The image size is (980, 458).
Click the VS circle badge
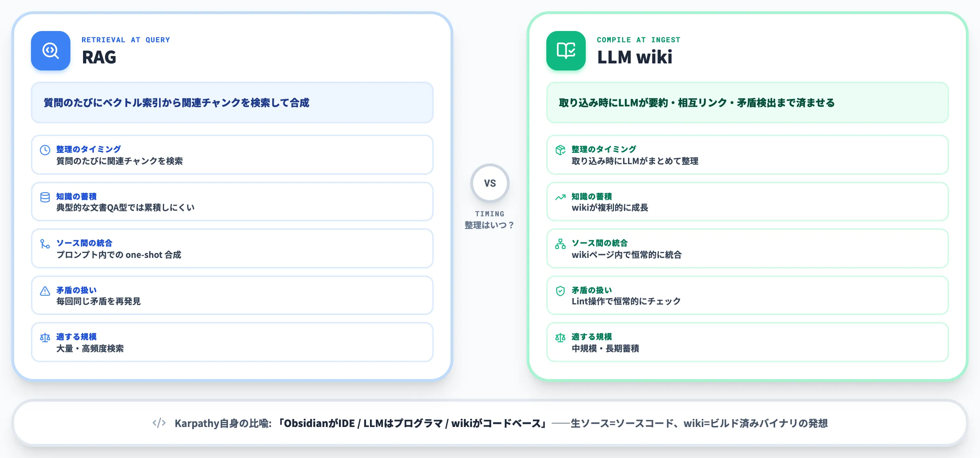point(490,183)
